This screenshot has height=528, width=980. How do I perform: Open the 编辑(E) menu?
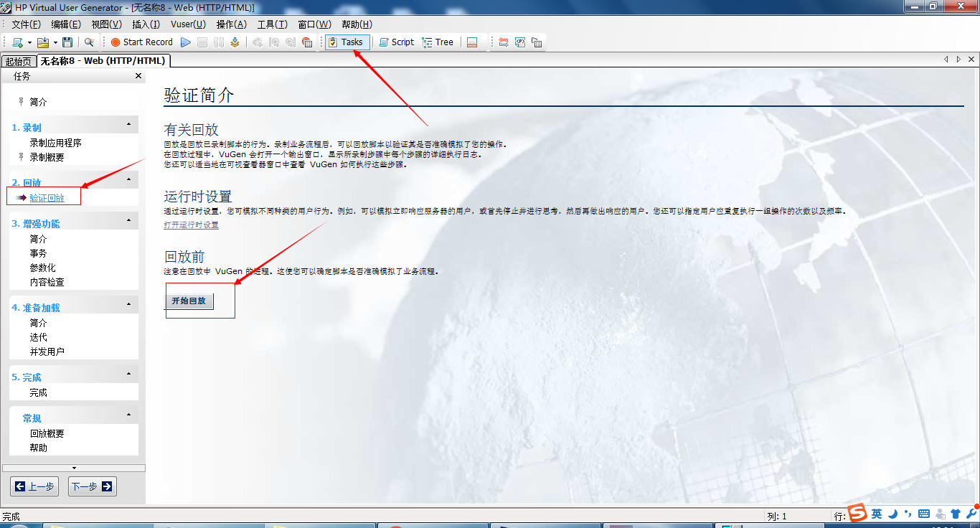[x=66, y=24]
